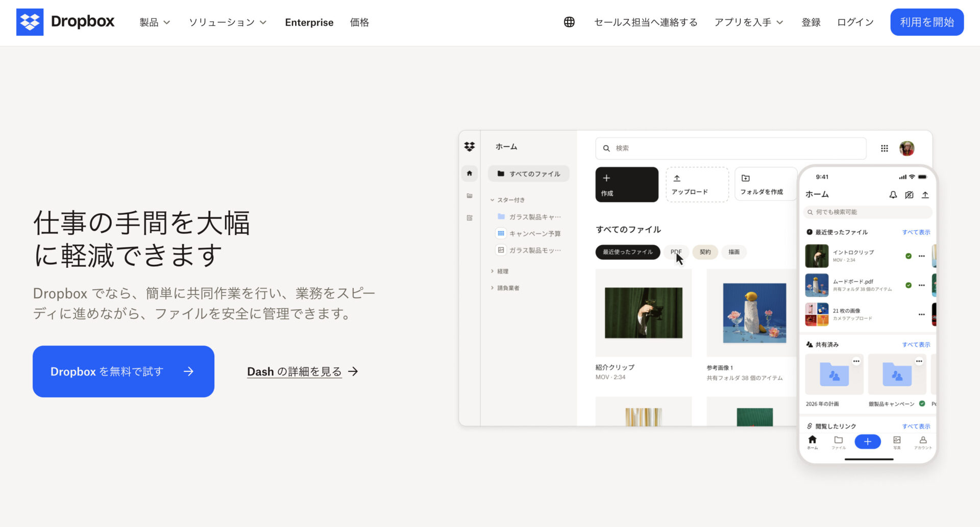Select the 契約 filter chip
Screen dimensions: 980x527
705,252
